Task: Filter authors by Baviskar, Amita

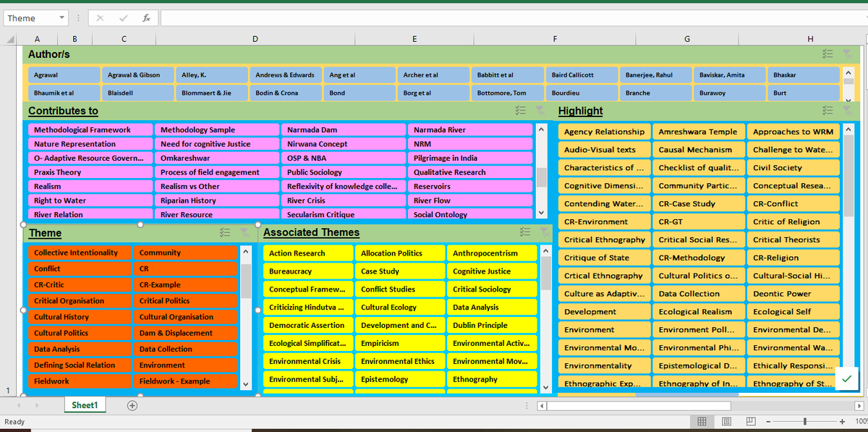Action: point(729,75)
